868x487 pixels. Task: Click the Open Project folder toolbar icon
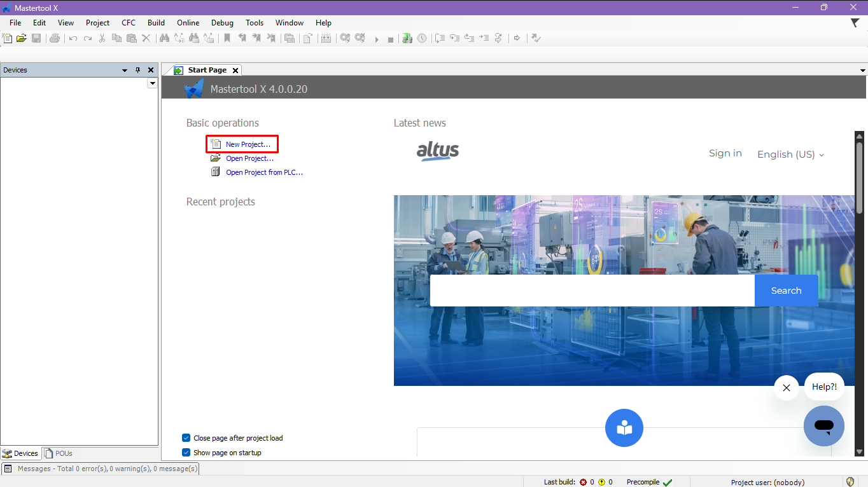(x=22, y=38)
